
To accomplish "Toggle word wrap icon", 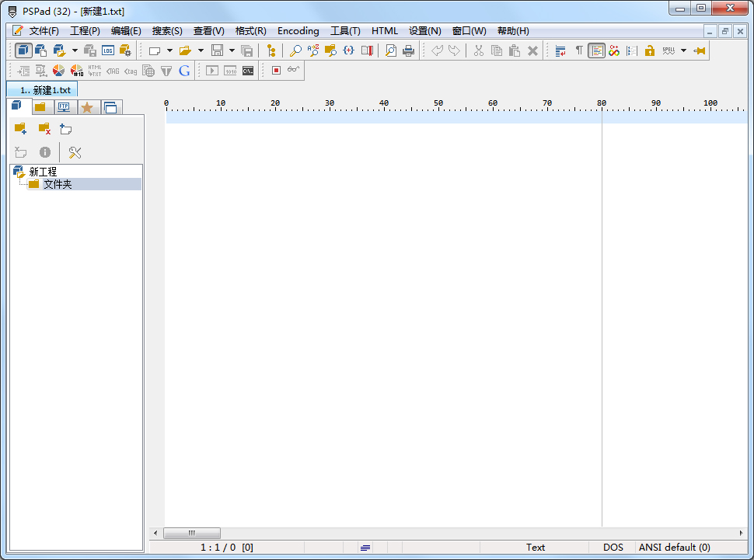I will (560, 50).
